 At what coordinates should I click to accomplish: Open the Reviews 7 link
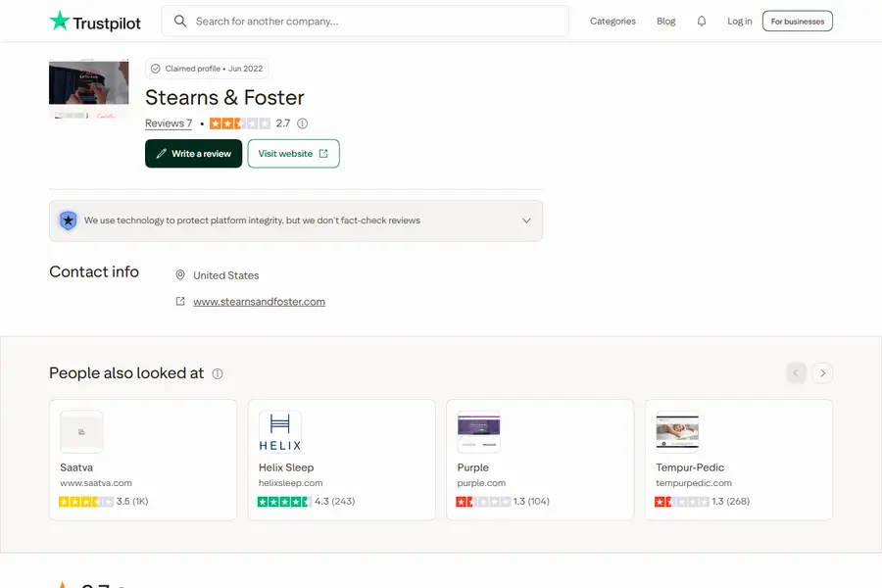(x=169, y=123)
